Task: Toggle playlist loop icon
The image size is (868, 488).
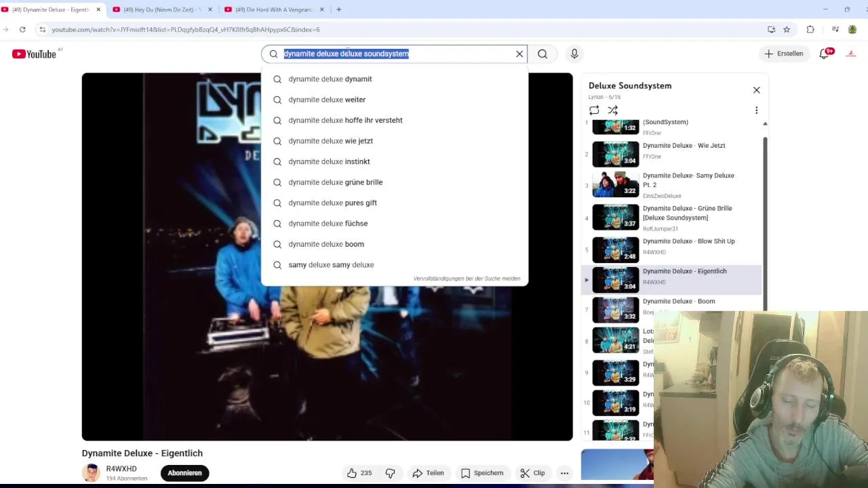Action: tap(594, 110)
